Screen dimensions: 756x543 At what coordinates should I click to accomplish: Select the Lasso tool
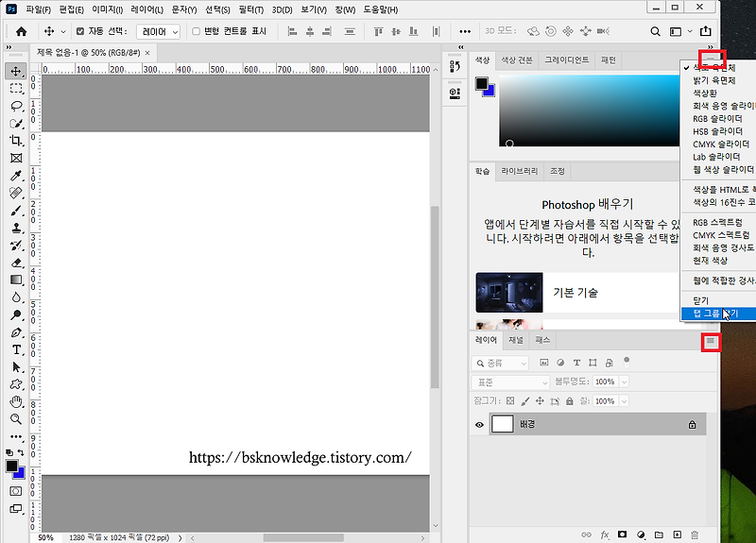pos(16,106)
